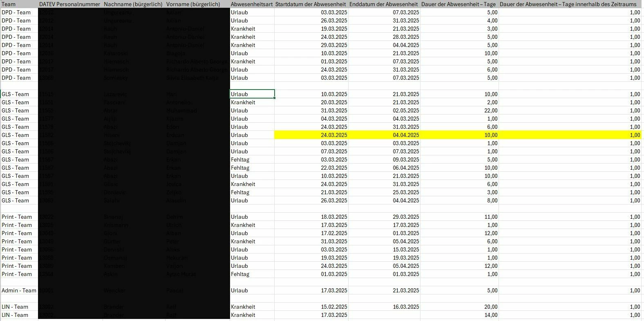644x321 pixels.
Task: Click the duration value 11,00
Action: (491, 217)
